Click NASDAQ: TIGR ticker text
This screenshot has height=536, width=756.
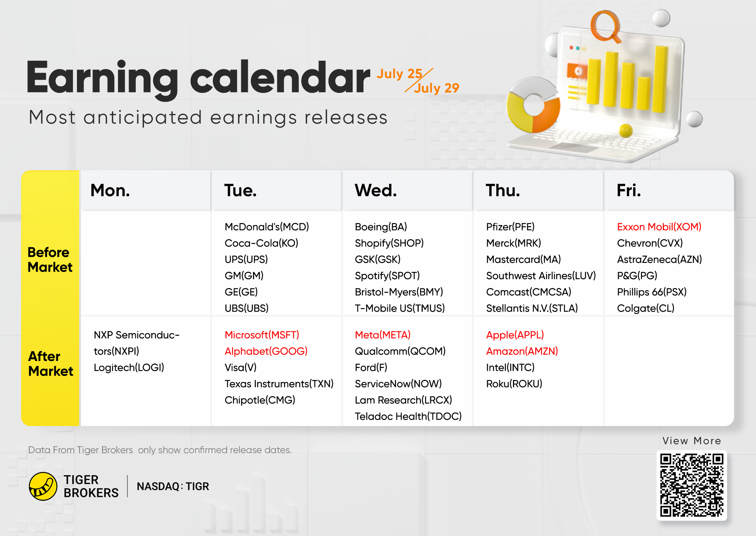pyautogui.click(x=173, y=486)
